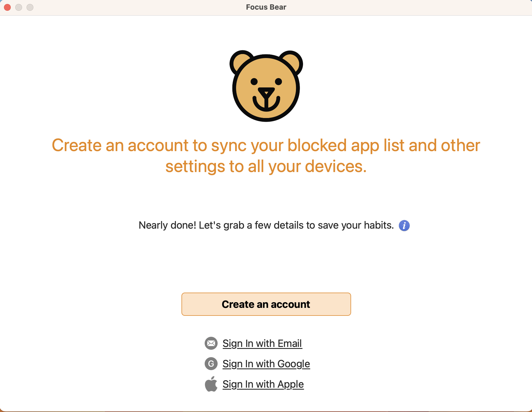Image resolution: width=532 pixels, height=412 pixels.
Task: Click the Focus Bear mascot logo
Action: point(266,86)
